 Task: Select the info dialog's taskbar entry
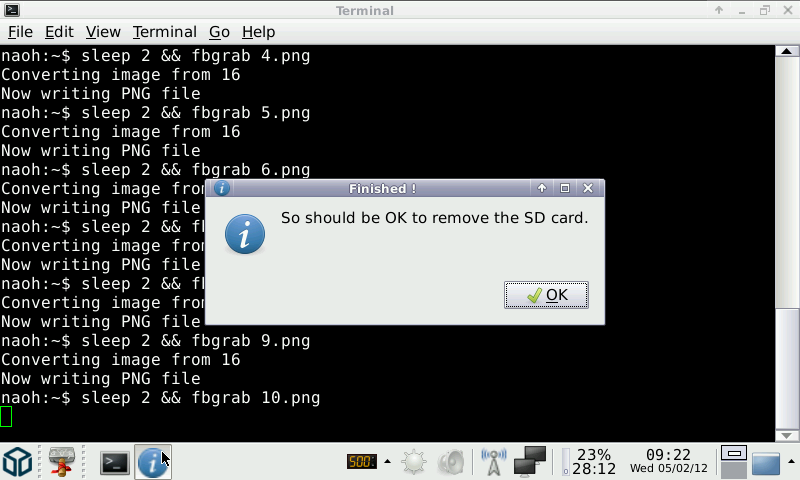(152, 462)
